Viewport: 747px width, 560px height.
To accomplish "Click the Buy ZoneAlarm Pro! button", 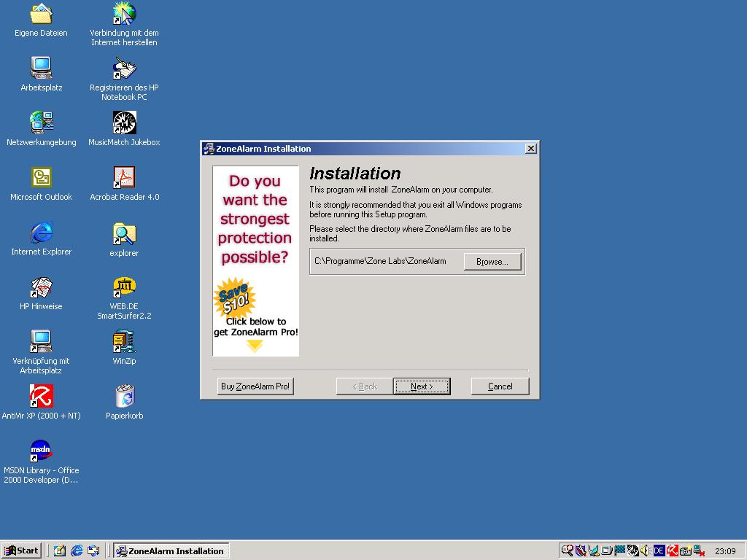I will (255, 386).
